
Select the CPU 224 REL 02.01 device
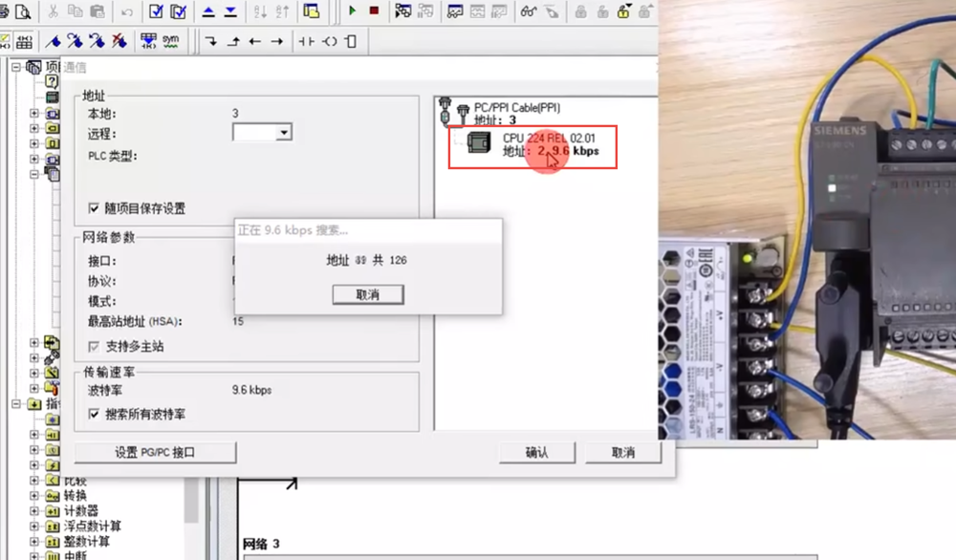coord(532,145)
